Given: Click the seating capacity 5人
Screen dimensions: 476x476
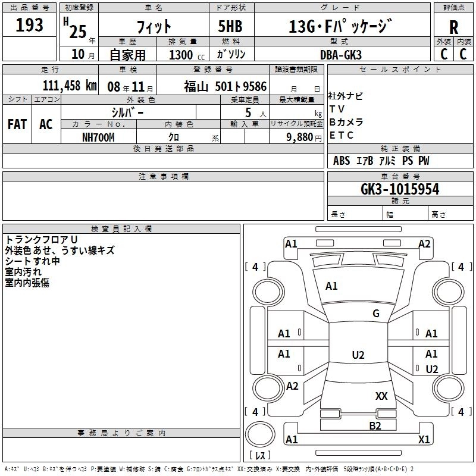Looking at the screenshot, I should [x=256, y=113].
